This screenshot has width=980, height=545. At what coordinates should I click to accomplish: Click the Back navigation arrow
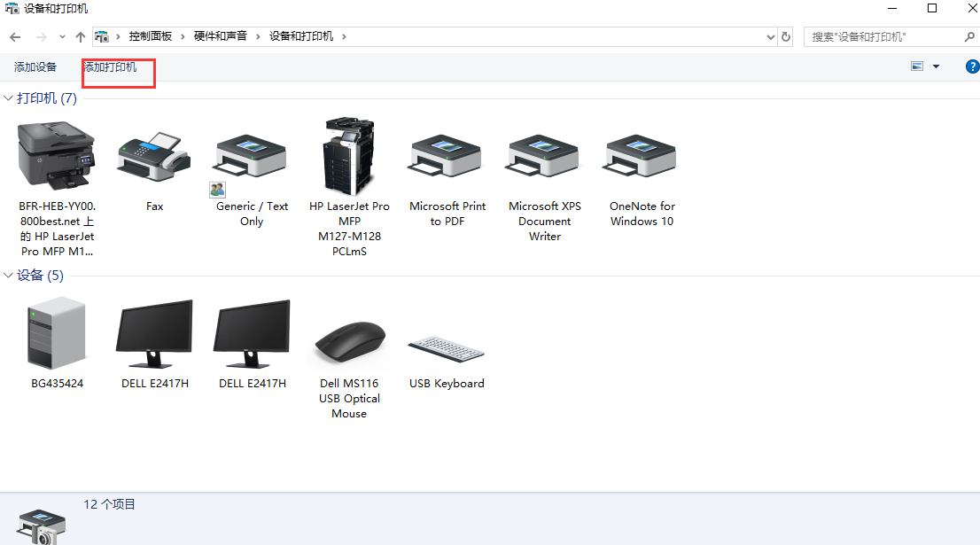[15, 37]
